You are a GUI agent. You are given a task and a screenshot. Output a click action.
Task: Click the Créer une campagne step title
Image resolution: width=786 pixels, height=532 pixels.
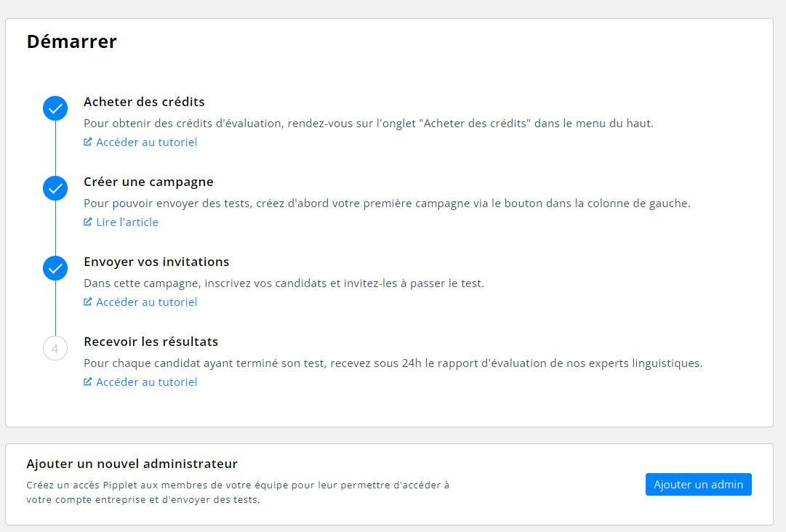(148, 182)
